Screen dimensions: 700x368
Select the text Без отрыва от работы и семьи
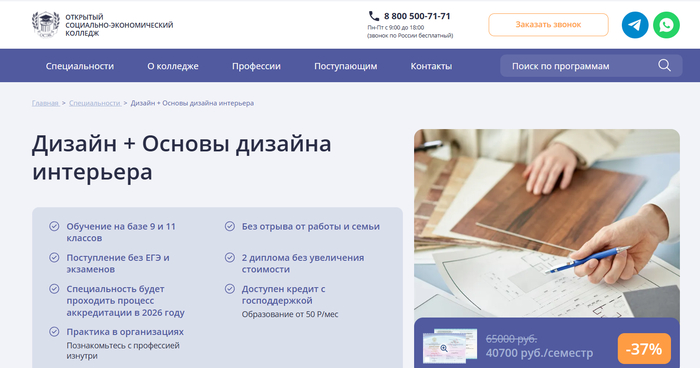coord(311,226)
